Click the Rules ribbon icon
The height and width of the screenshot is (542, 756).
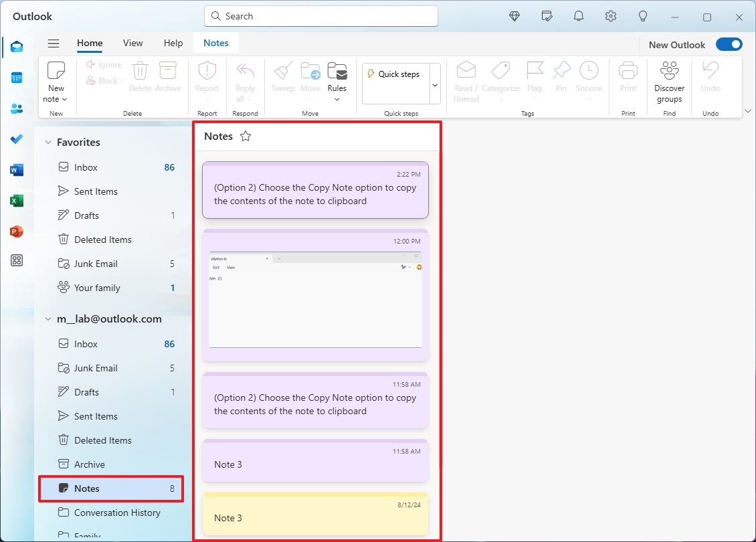coord(337,82)
